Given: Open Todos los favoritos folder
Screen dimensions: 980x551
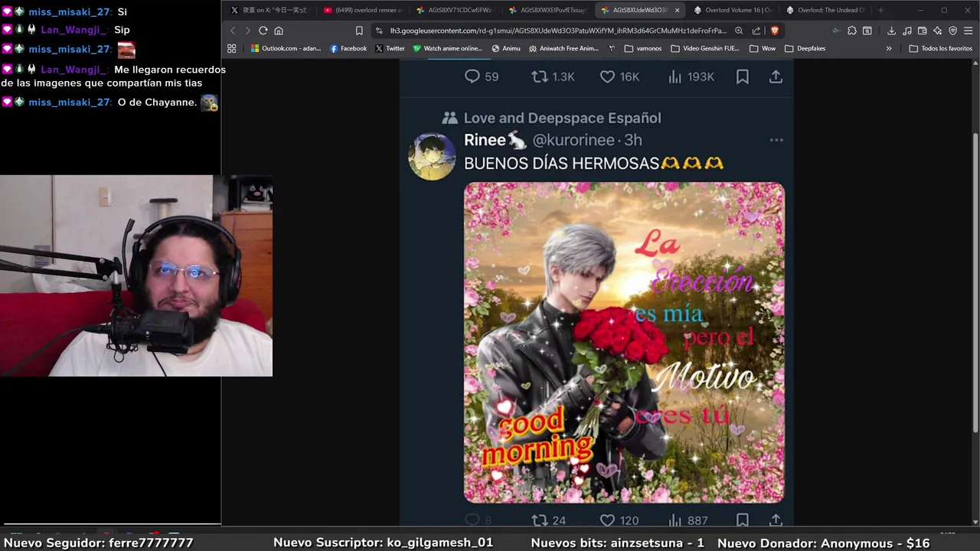Looking at the screenshot, I should tap(940, 48).
